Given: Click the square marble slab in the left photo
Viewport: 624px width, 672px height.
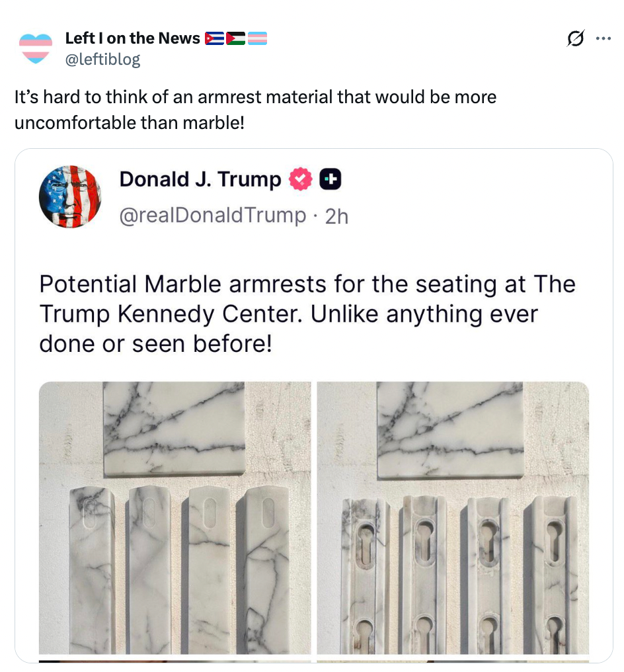Looking at the screenshot, I should [x=174, y=428].
